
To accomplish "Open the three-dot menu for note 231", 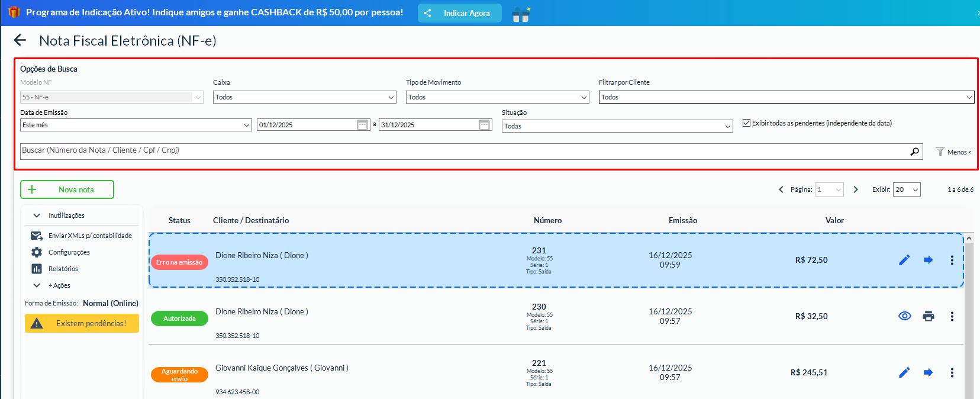I will 952,260.
